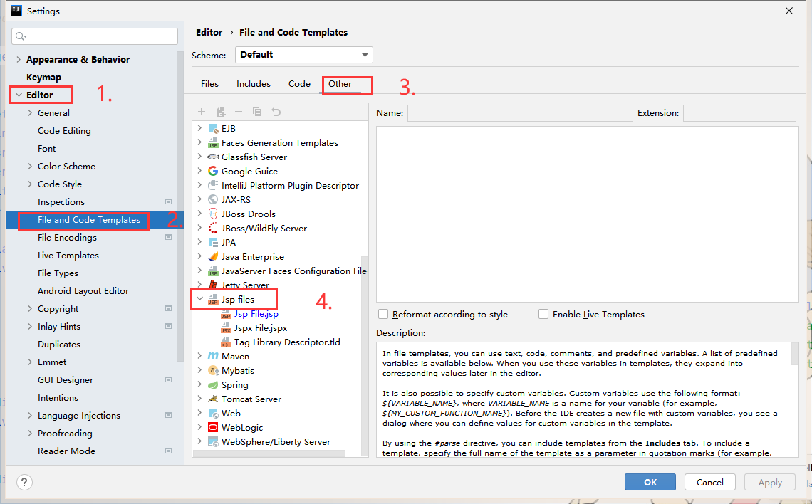Expand the Maven template group
Screen dimensions: 812x504
point(199,356)
